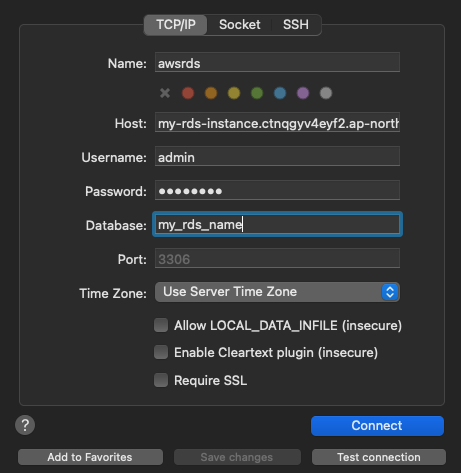Pick the blue connection color dot
This screenshot has height=473, width=461.
[x=280, y=93]
